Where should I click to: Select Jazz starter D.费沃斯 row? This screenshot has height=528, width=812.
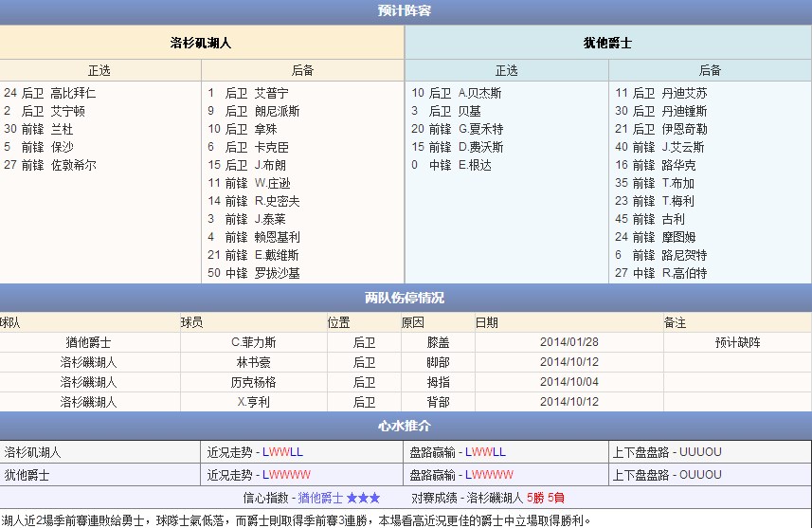tap(458, 147)
